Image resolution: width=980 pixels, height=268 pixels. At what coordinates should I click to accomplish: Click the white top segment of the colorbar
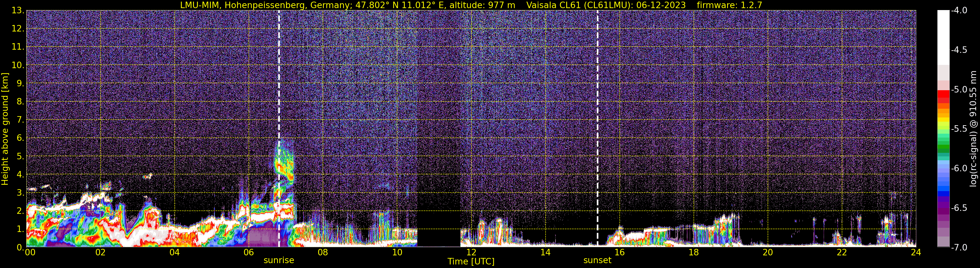[943, 37]
